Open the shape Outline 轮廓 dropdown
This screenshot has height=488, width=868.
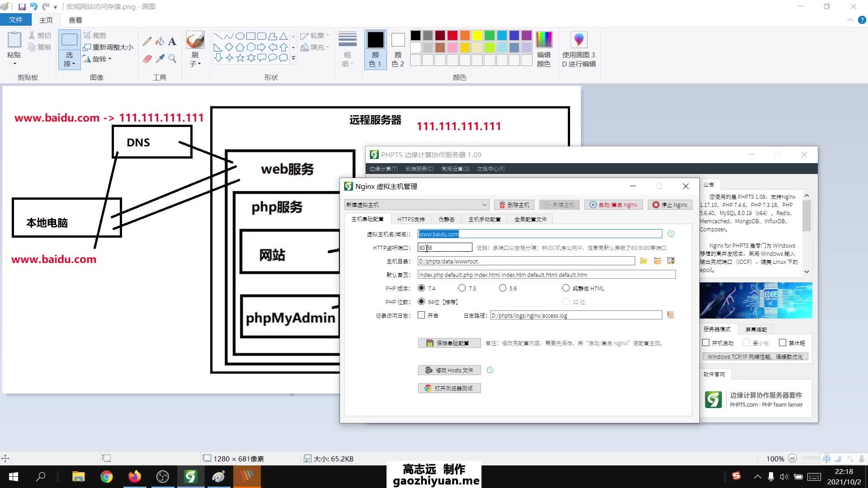[x=315, y=35]
